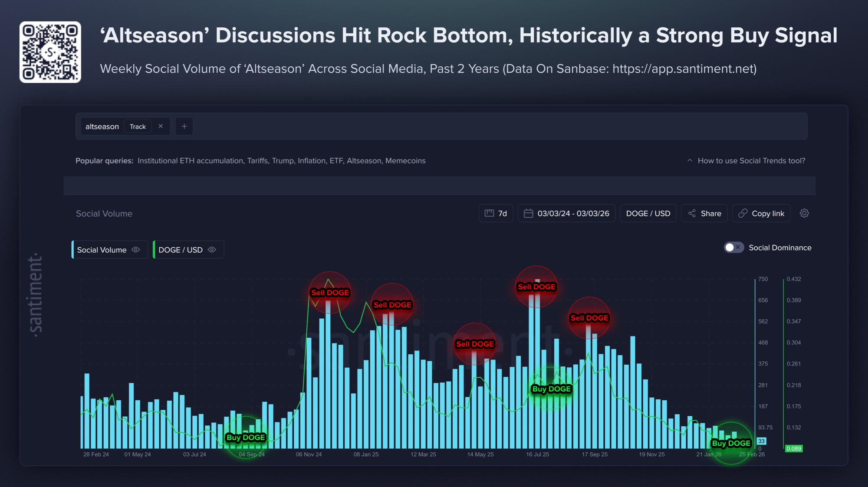Viewport: 868px width, 487px height.
Task: Hide the Social Volume series with its eye icon
Action: (x=135, y=249)
